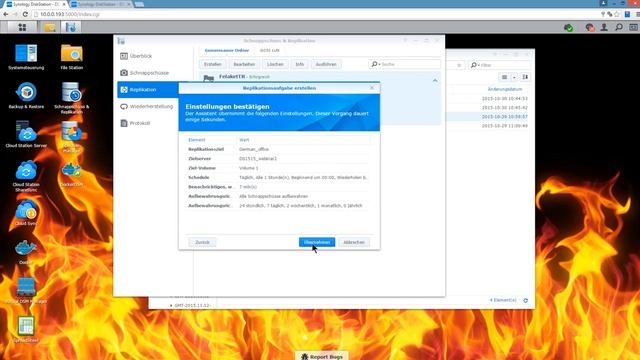Open the DSM main menu grid icon
The width and height of the screenshot is (640, 360).
pos(22,27)
